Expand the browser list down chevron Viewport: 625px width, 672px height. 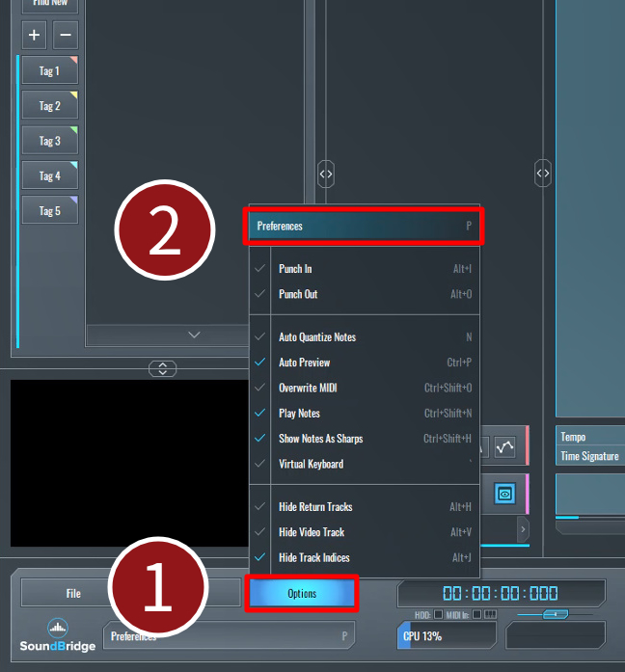[x=194, y=335]
